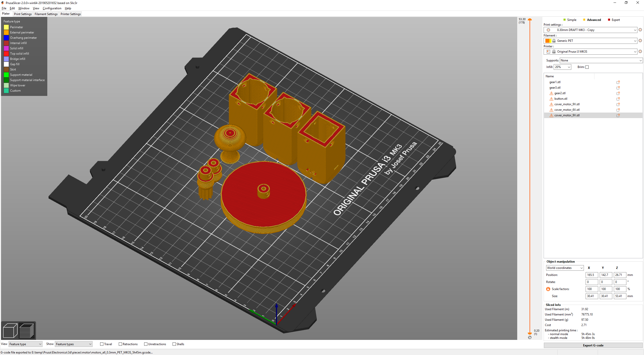The width and height of the screenshot is (644, 355).
Task: Open Help menu
Action: tap(68, 8)
